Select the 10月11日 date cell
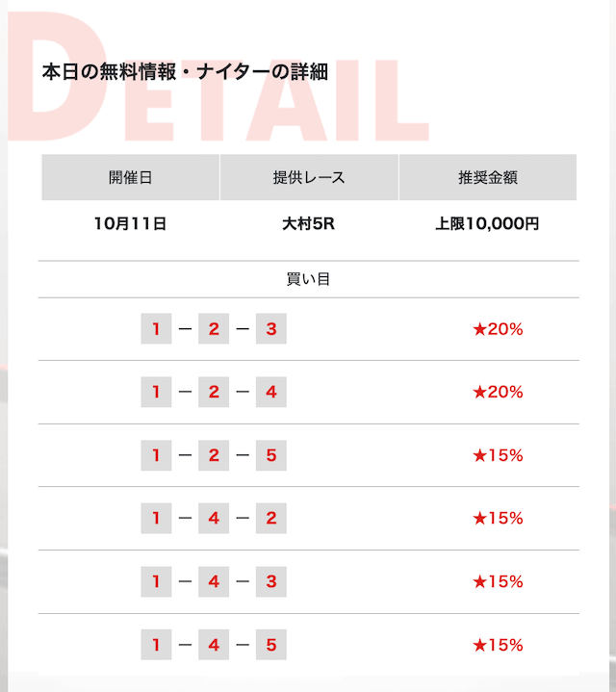The width and height of the screenshot is (616, 692). (x=130, y=223)
